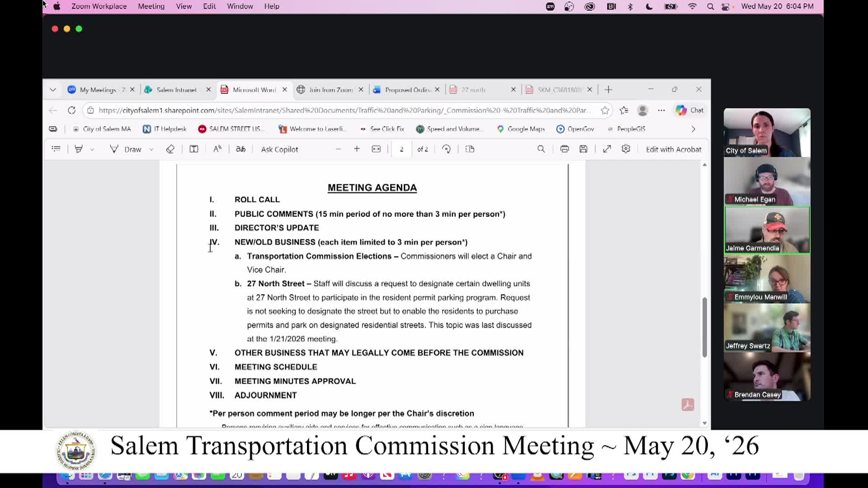868x488 pixels.
Task: Add this page to favorites star
Action: click(x=605, y=110)
